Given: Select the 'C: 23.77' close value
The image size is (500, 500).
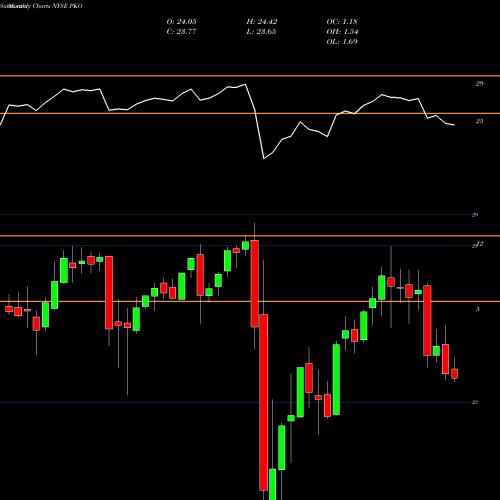Looking at the screenshot, I should 181,32.
